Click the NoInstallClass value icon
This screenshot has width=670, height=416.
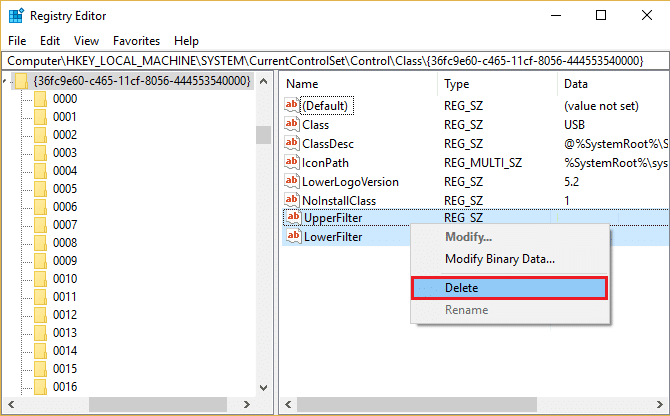point(293,200)
